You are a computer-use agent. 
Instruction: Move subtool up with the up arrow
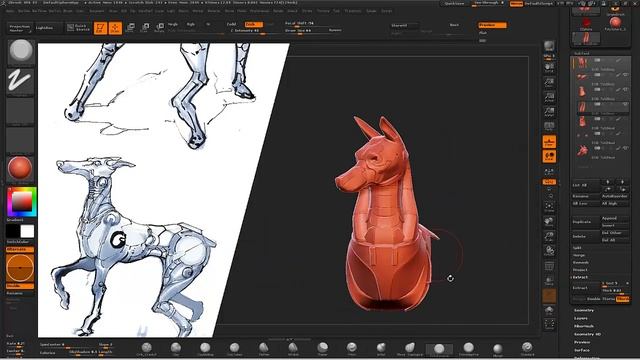click(607, 182)
